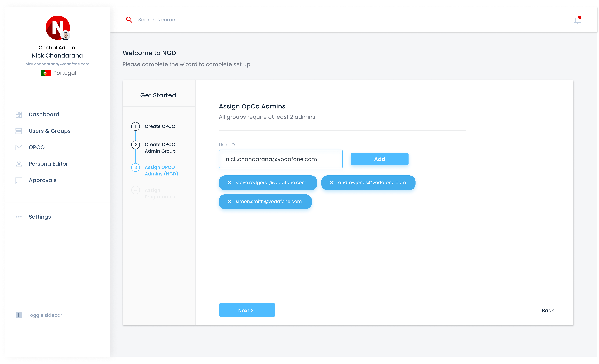
Task: Click the Add button
Action: click(x=380, y=159)
